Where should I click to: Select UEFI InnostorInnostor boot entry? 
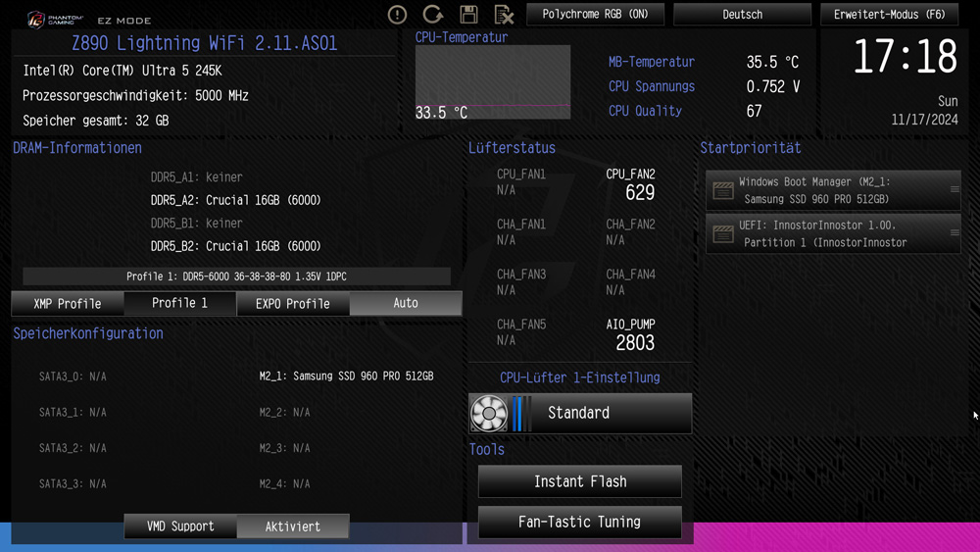[833, 233]
